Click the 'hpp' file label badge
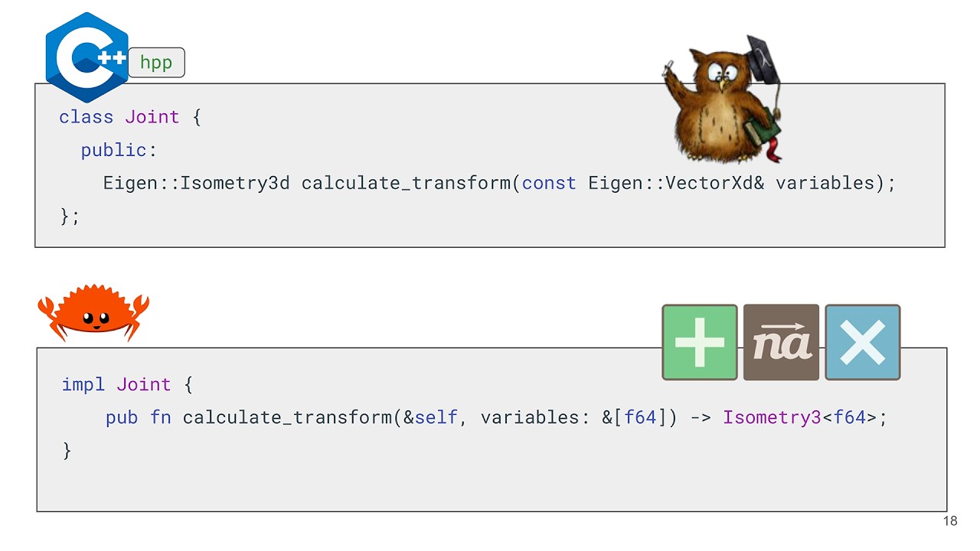 click(x=156, y=63)
